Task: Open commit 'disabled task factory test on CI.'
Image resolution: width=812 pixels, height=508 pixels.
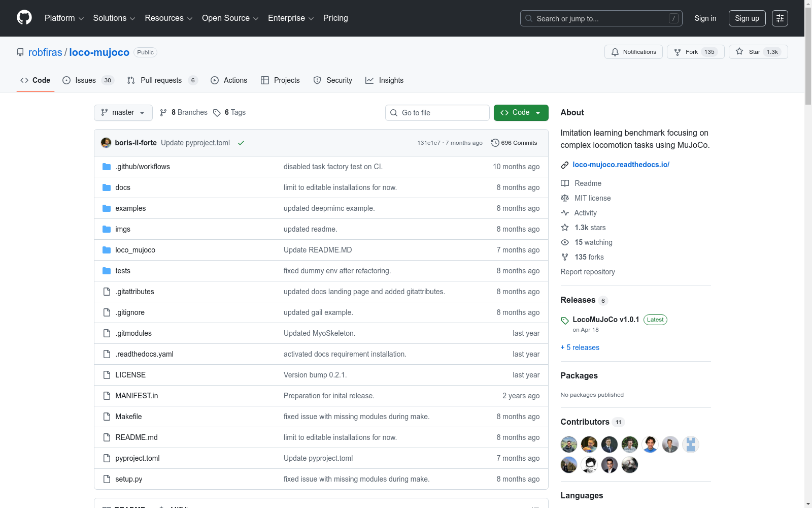Action: click(333, 167)
